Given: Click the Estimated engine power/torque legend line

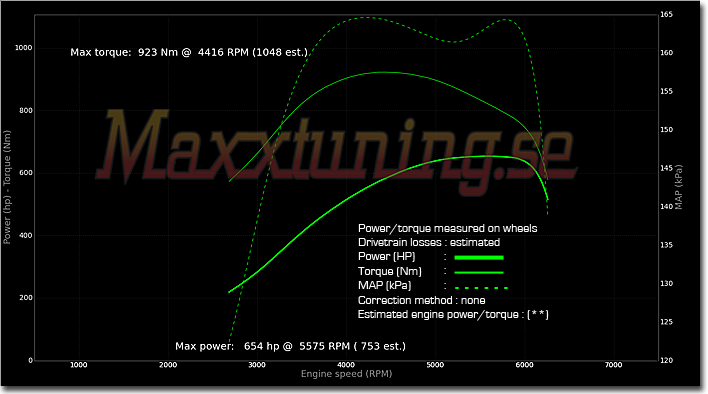Looking at the screenshot, I should coord(453,315).
